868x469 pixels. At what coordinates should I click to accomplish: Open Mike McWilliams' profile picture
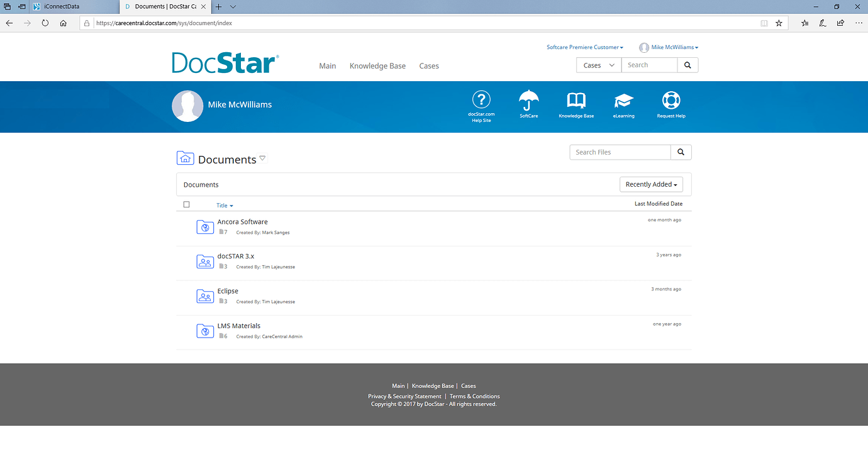click(187, 106)
